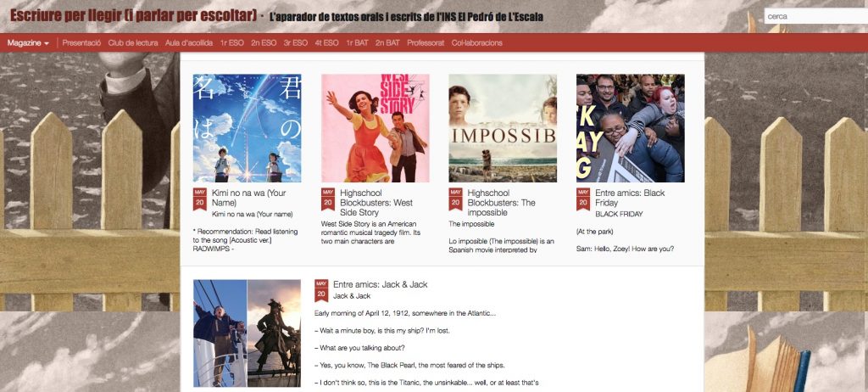
Task: Open the Magazine view dropdown
Action: pyautogui.click(x=28, y=42)
